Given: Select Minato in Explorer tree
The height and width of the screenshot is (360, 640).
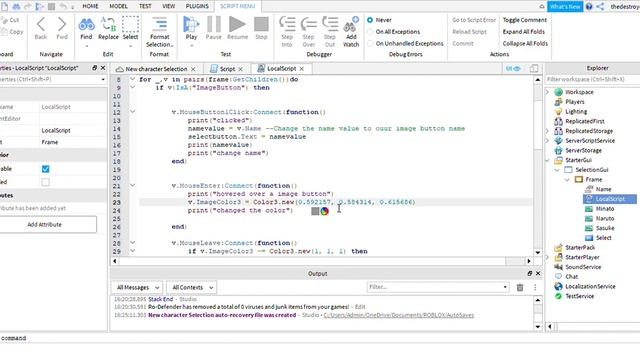Looking at the screenshot, I should click(x=604, y=209).
